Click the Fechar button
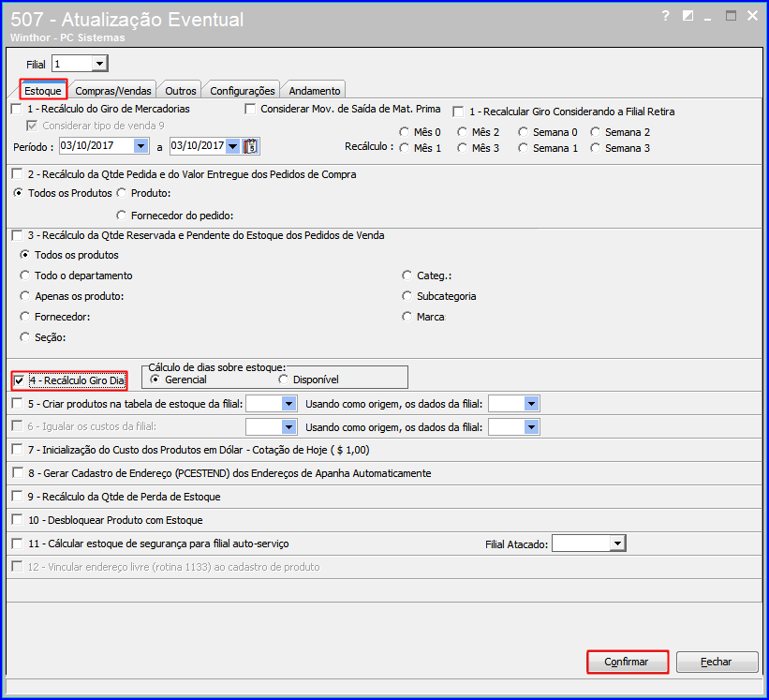This screenshot has height=700, width=769. [717, 662]
